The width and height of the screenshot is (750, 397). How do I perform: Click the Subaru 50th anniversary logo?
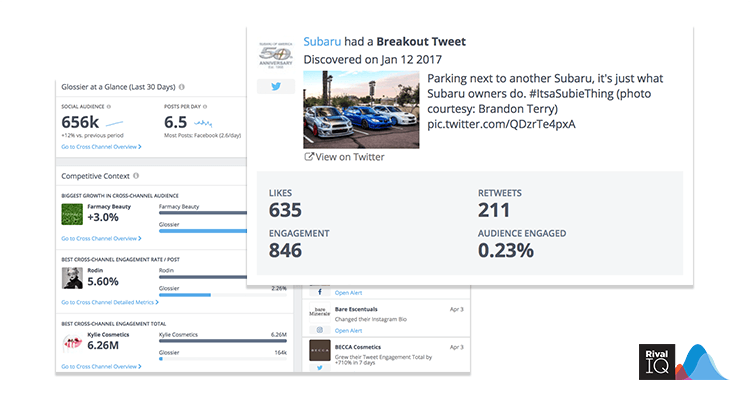click(x=276, y=55)
